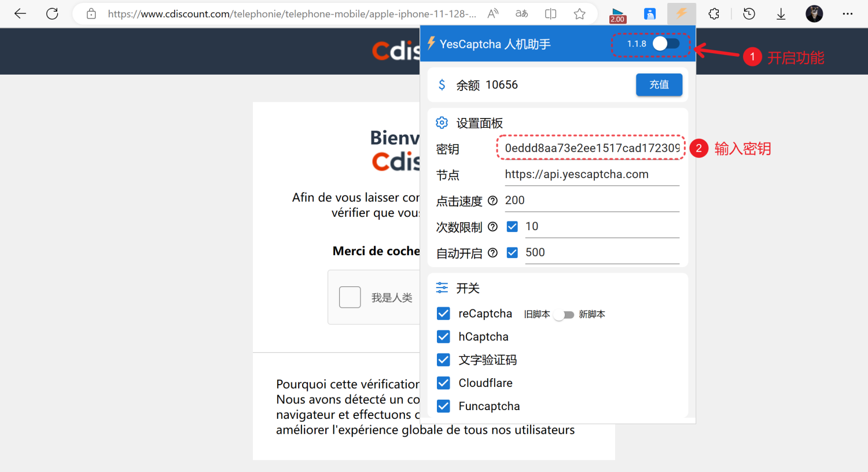Image resolution: width=868 pixels, height=472 pixels.
Task: Open the browser three-dot menu
Action: (848, 14)
